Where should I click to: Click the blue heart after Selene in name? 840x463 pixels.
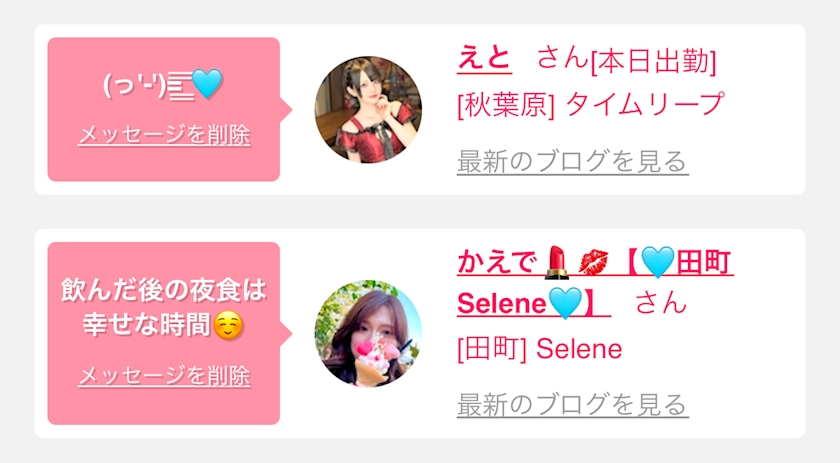coord(565,303)
